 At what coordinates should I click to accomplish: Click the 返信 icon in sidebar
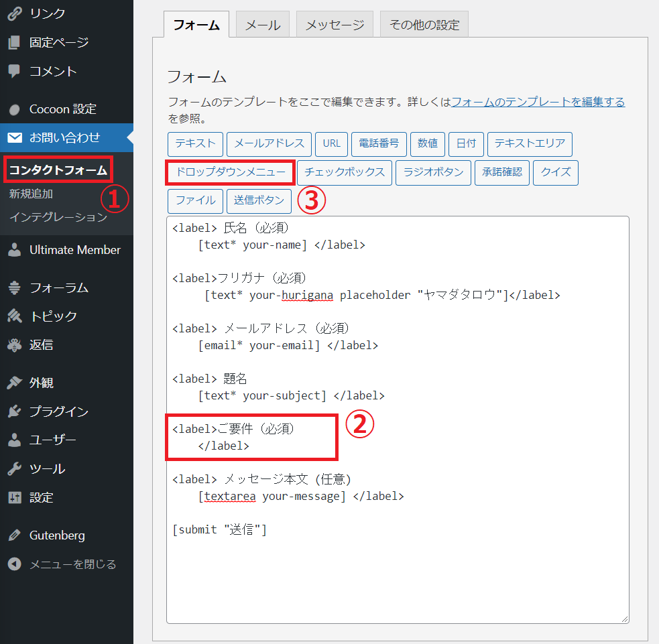(x=14, y=345)
